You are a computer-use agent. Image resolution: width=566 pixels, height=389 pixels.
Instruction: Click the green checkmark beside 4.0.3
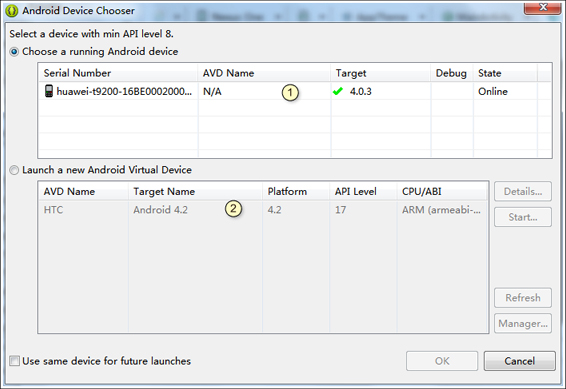(338, 91)
